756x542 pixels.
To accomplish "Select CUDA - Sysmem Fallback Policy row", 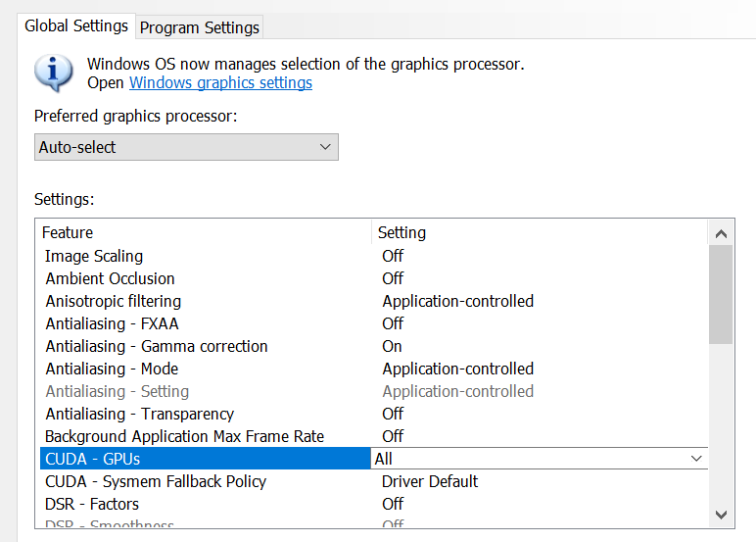I will [x=155, y=481].
